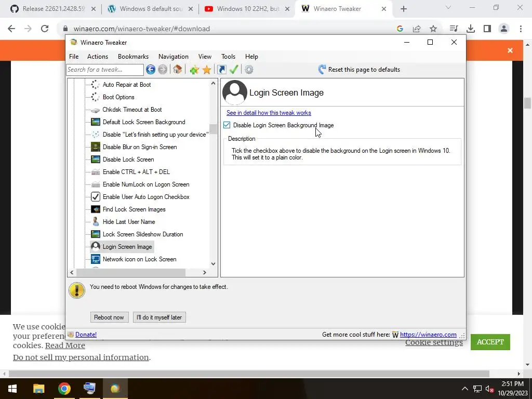
Task: Click Do not sell my personal information link
Action: [81, 357]
